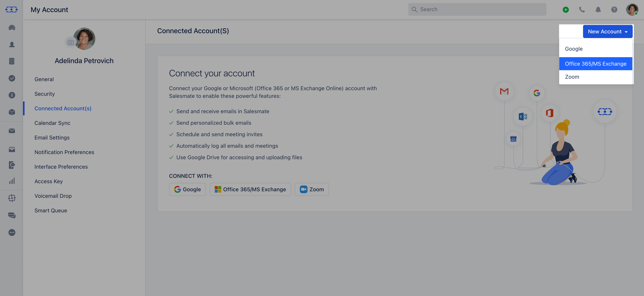Select Office 365/MS Exchange from dropdown

(x=596, y=64)
